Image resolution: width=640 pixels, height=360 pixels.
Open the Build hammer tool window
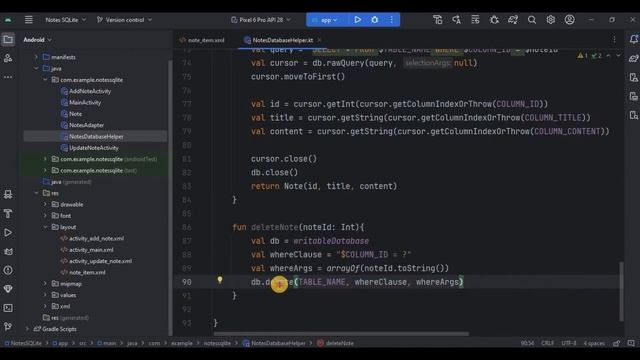point(8,213)
